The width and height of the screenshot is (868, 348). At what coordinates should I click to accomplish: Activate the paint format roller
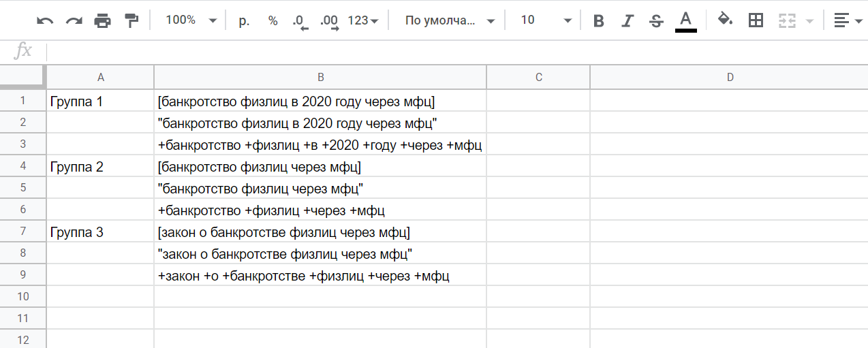[131, 20]
